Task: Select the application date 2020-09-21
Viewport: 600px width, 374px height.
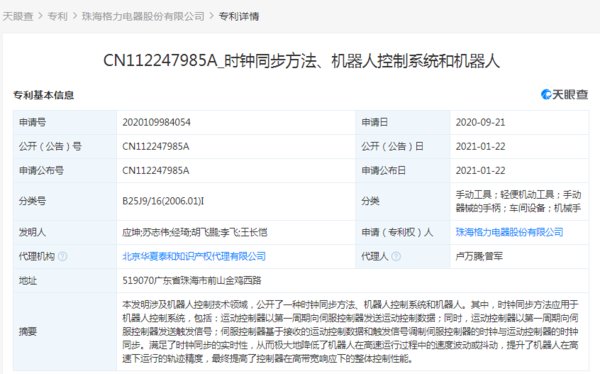Action: click(x=480, y=122)
